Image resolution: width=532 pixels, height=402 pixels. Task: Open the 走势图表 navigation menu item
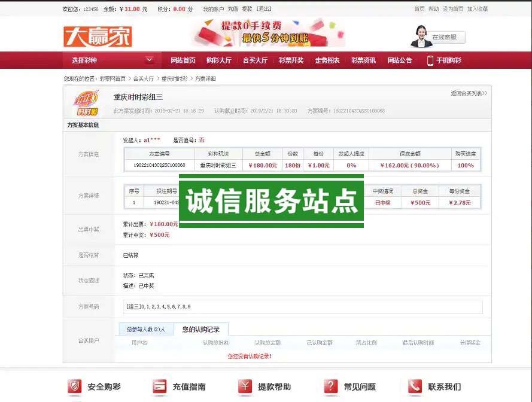[x=327, y=60]
